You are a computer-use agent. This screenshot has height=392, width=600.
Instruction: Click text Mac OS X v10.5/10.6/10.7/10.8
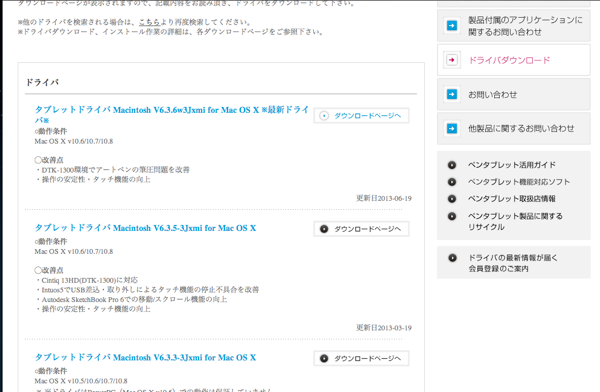pos(81,381)
